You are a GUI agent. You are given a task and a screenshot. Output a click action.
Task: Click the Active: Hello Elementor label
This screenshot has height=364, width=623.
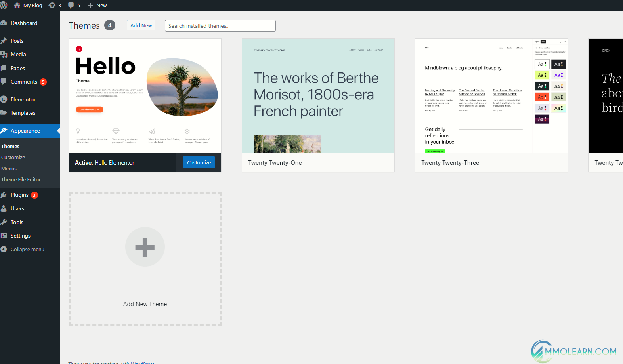click(105, 163)
